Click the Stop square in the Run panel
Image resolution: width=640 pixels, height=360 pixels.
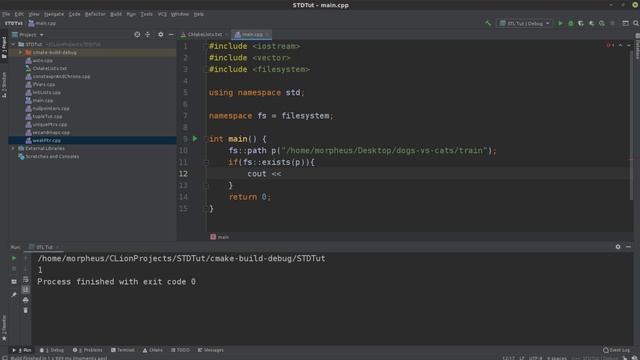tap(14, 269)
